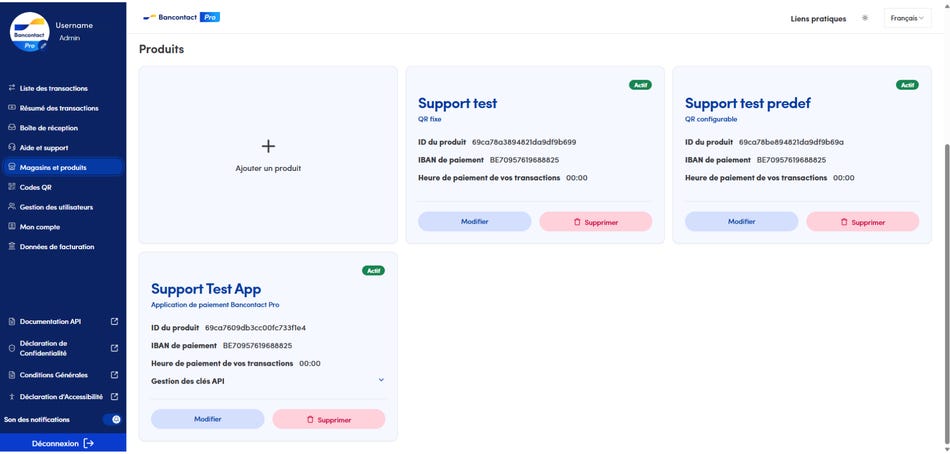Click Modifier on Support test product
Image resolution: width=950 pixels, height=454 pixels.
[474, 221]
